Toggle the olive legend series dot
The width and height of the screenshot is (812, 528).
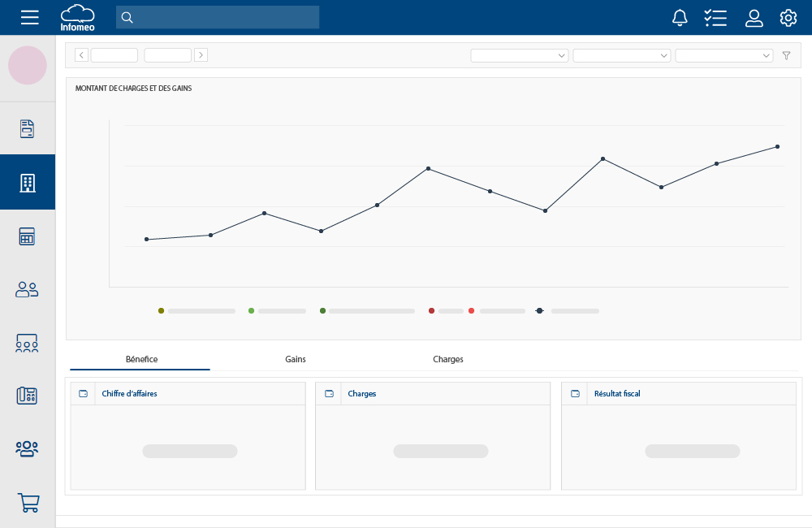point(161,311)
